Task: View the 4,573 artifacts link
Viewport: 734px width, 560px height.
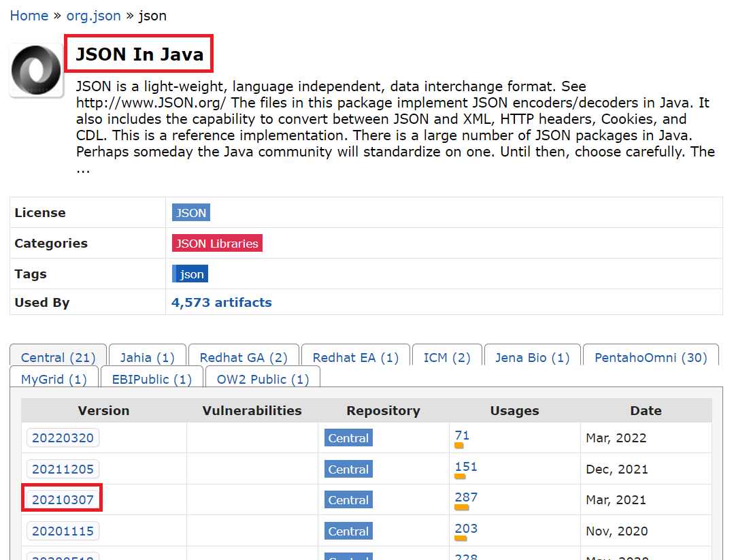Action: pyautogui.click(x=221, y=303)
